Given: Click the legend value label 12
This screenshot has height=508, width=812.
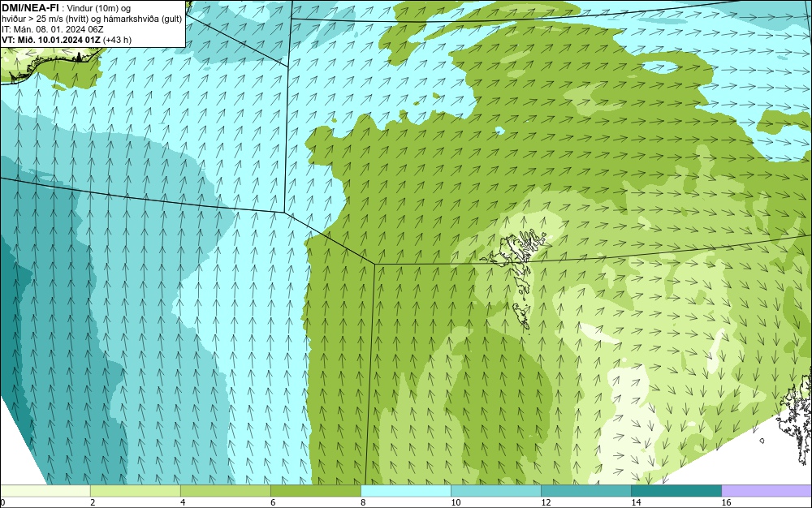Looking at the screenshot, I should [546, 503].
